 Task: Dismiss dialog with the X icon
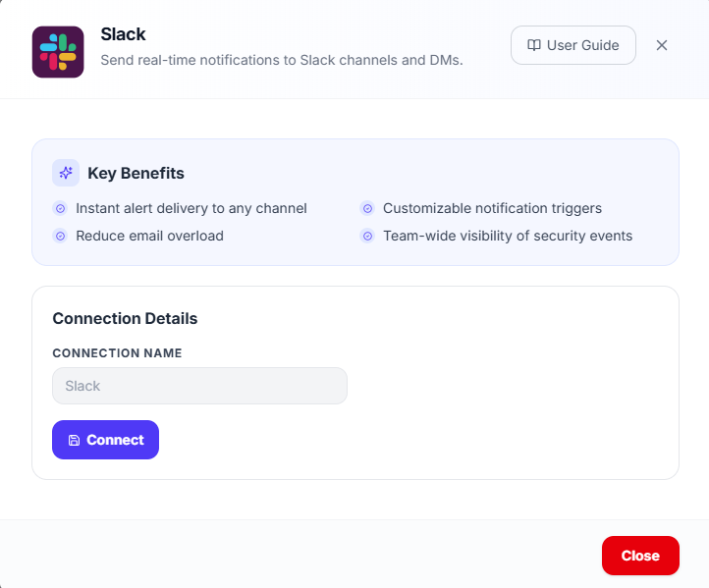click(662, 45)
